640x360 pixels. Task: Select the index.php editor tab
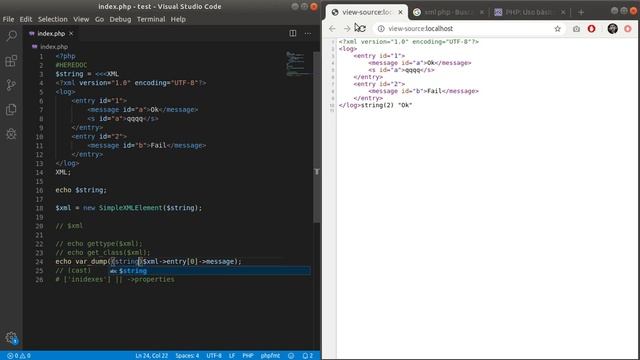[51, 33]
